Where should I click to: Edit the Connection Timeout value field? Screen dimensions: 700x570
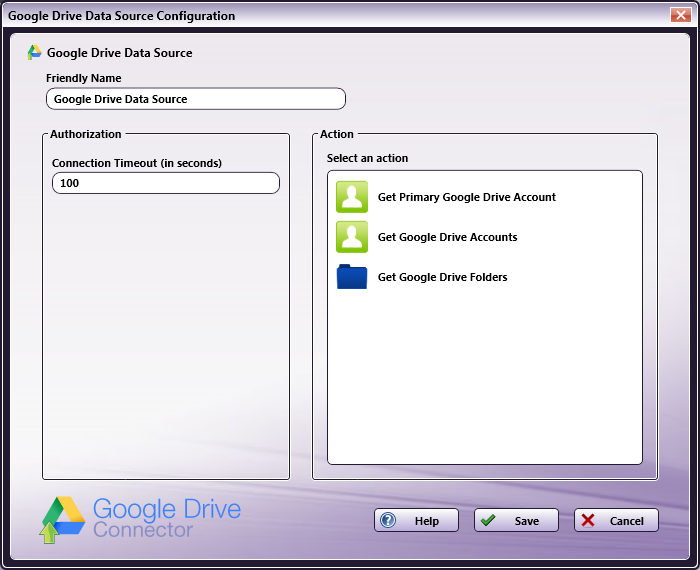[x=166, y=183]
